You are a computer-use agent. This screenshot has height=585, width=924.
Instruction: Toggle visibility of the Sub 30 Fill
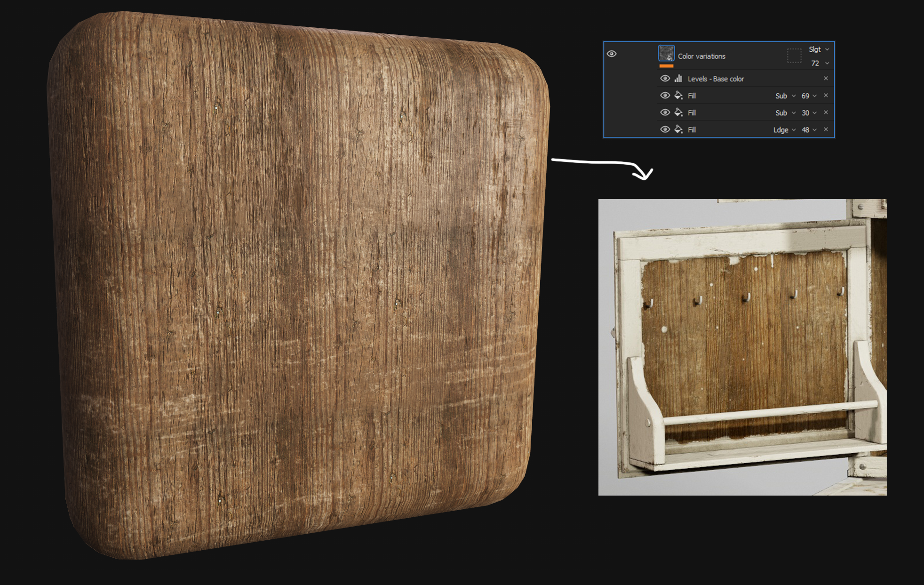(x=665, y=112)
